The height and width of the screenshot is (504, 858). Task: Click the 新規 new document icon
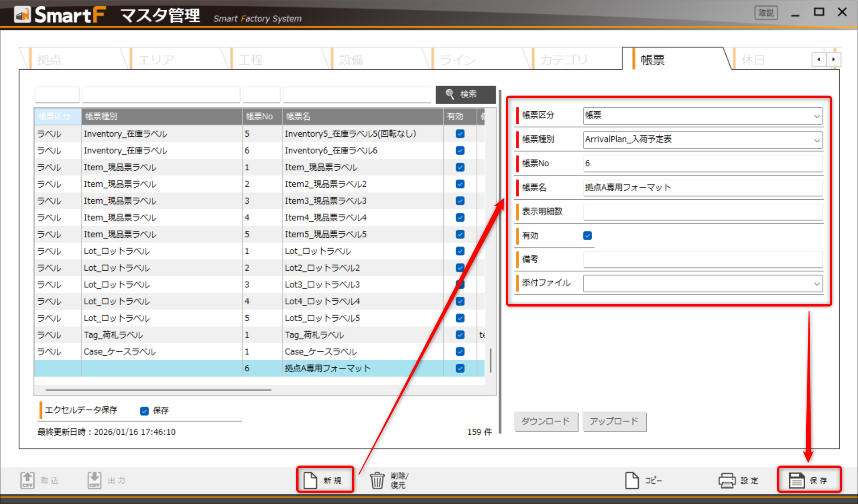click(311, 480)
